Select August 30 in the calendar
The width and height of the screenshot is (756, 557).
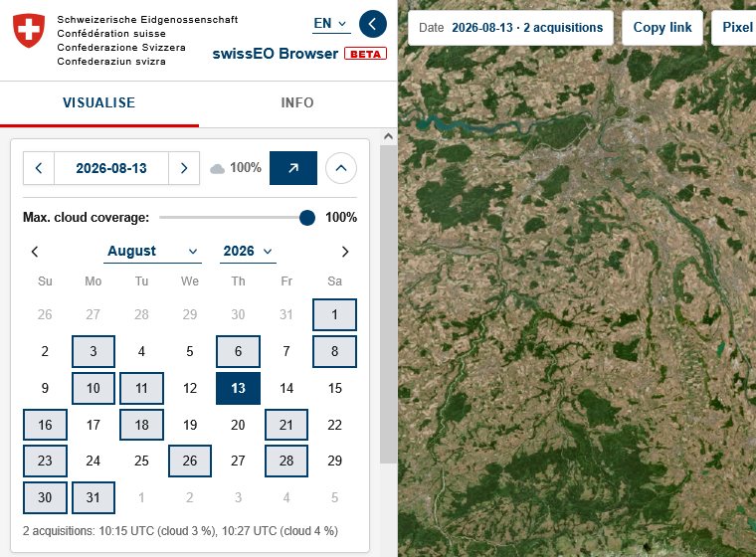tap(45, 497)
